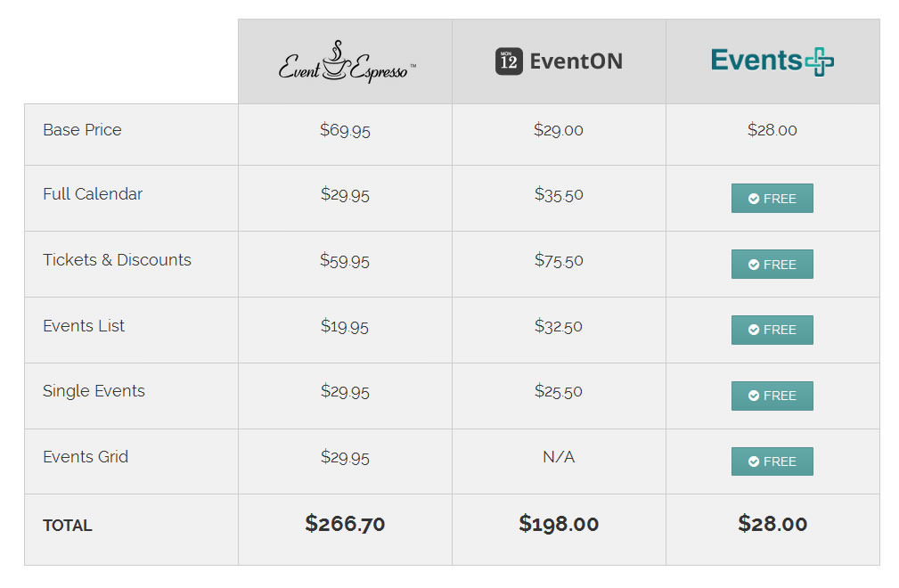The height and width of the screenshot is (588, 899).
Task: Click the Tickets & Discounts label
Action: 117,260
